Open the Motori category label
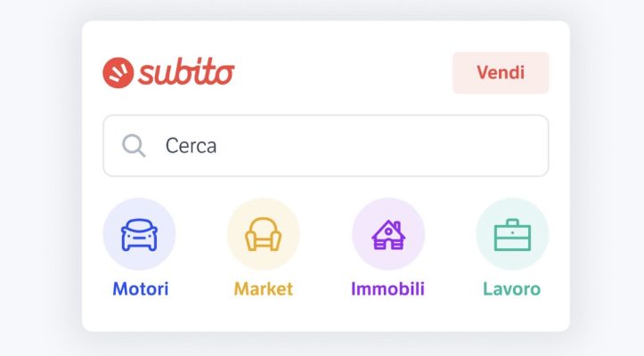The width and height of the screenshot is (644, 356). click(140, 289)
